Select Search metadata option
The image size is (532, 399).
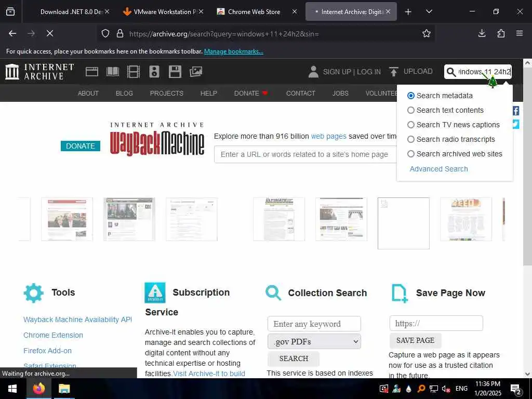coord(440,96)
